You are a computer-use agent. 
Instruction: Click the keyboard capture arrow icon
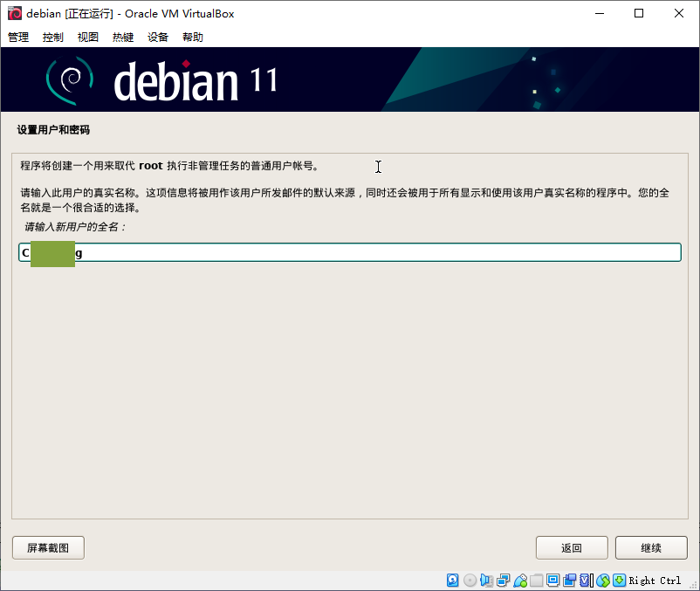tap(619, 580)
